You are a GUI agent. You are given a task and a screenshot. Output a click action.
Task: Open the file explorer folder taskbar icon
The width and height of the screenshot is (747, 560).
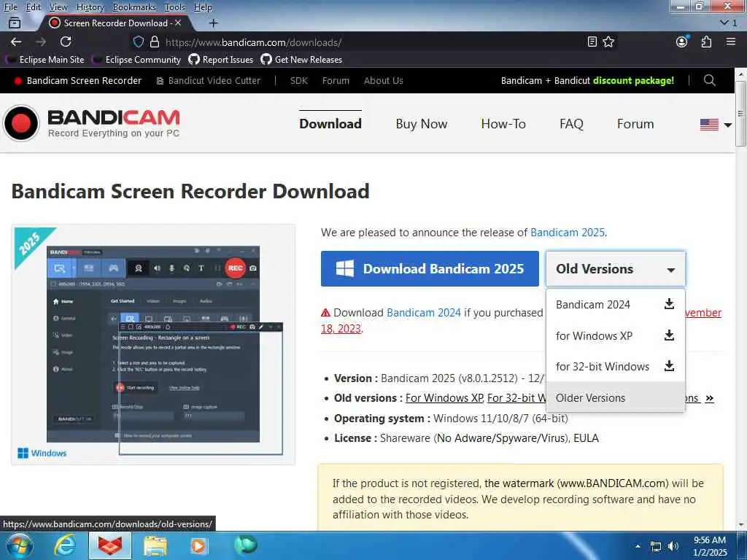[x=155, y=546]
